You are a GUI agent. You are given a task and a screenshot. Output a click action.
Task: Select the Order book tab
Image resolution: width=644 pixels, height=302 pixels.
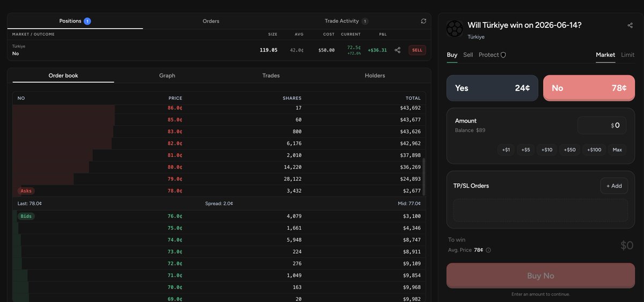tap(63, 76)
